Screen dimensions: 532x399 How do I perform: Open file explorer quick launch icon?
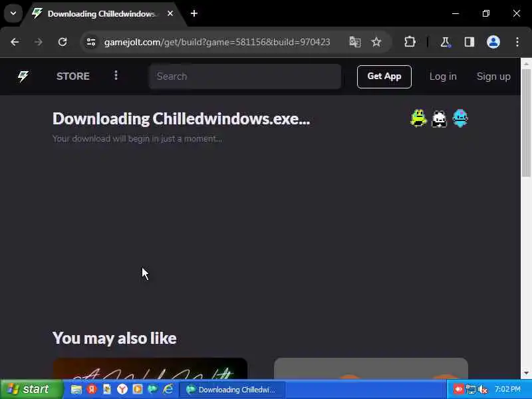coord(76,389)
